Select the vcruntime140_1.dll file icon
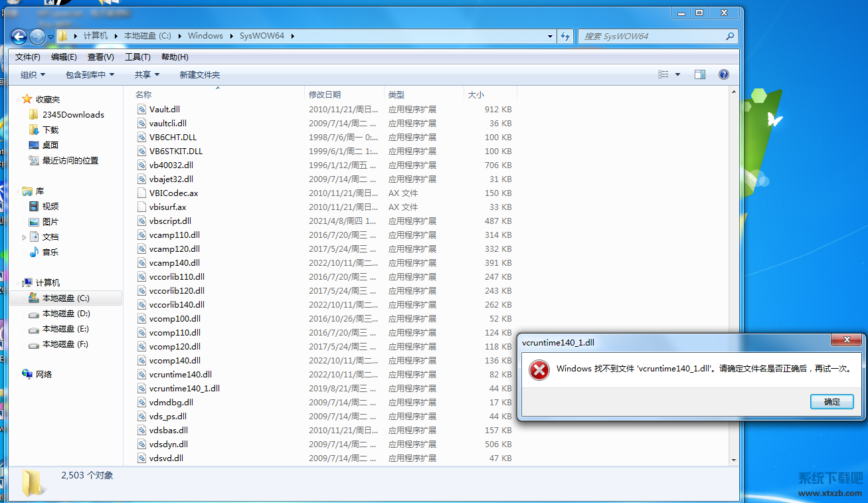 tap(141, 389)
